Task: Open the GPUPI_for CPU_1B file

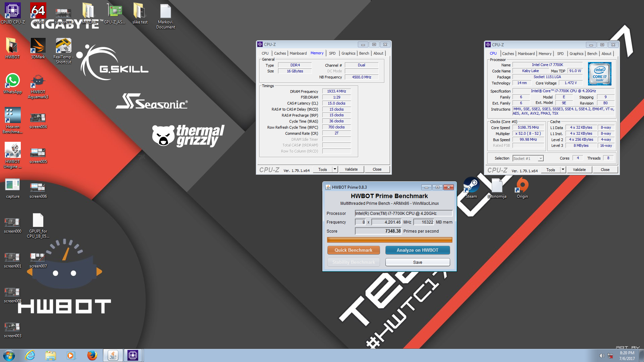Action: point(38,225)
